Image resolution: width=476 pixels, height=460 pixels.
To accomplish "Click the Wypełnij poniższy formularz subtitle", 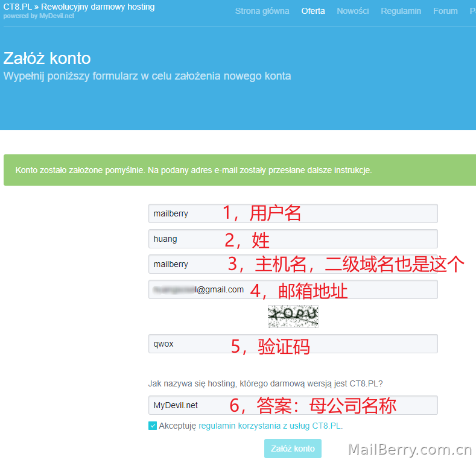I will [x=147, y=76].
